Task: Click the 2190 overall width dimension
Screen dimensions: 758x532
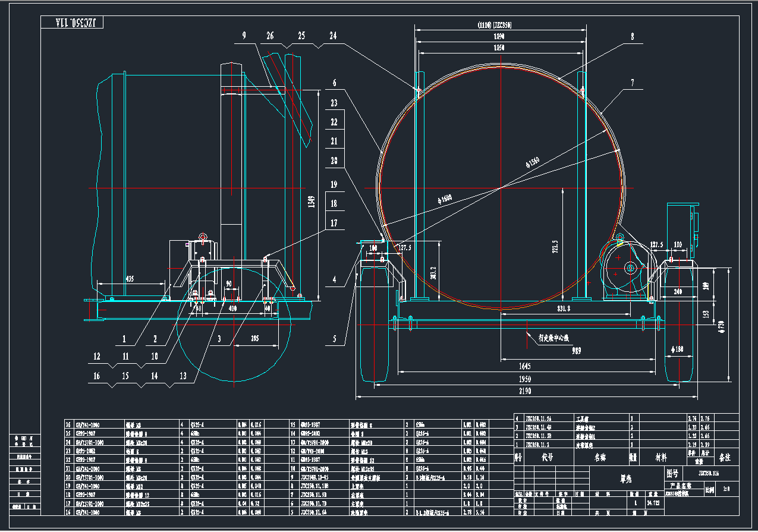Action: point(524,392)
